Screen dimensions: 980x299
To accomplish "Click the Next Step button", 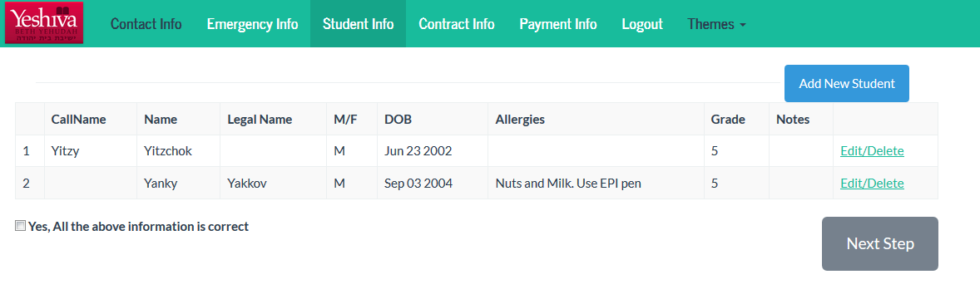I will [880, 243].
